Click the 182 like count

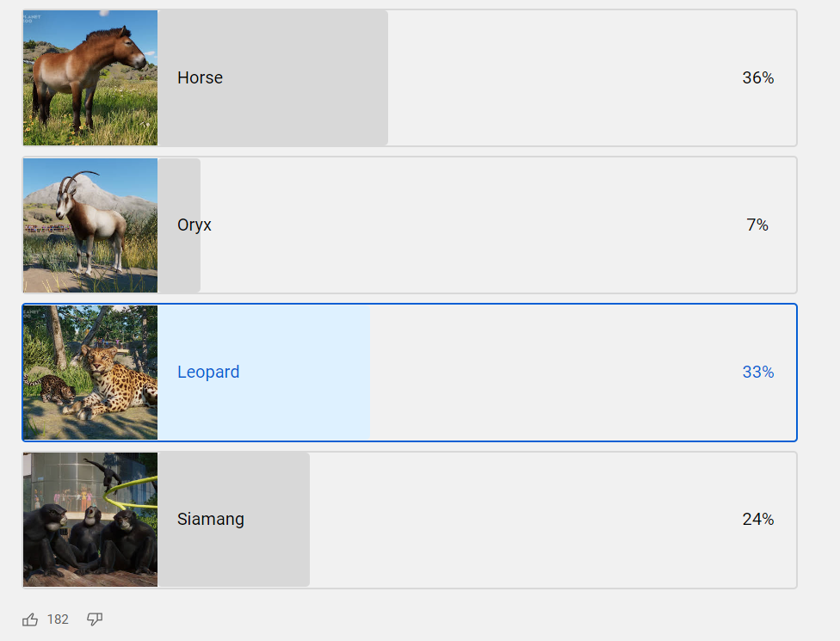(x=58, y=619)
